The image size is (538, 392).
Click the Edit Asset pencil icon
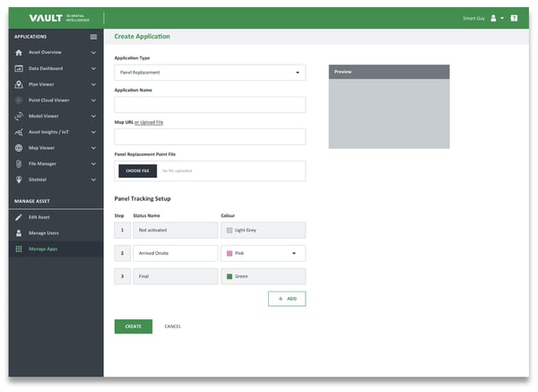pos(19,217)
